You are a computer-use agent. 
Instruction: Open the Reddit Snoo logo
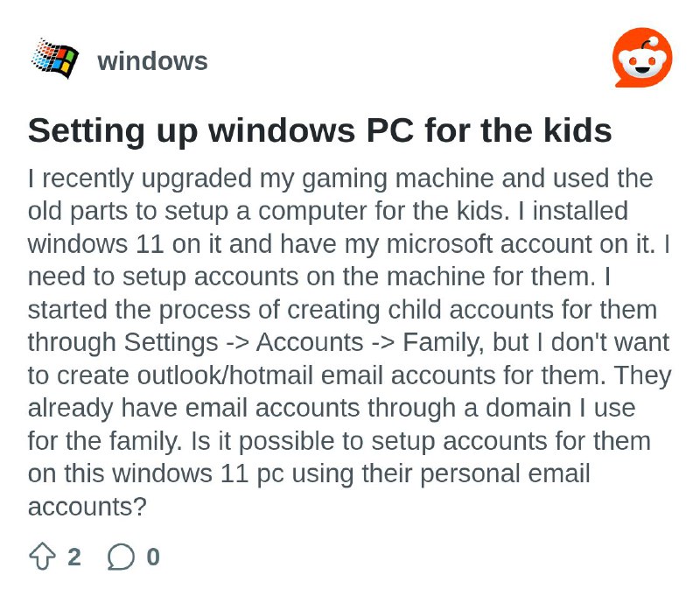tap(642, 57)
